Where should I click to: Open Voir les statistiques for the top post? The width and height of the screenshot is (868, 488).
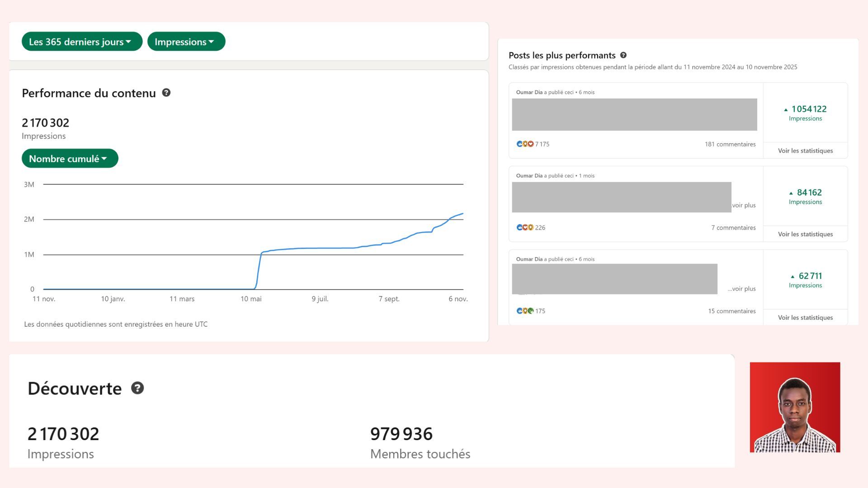805,150
